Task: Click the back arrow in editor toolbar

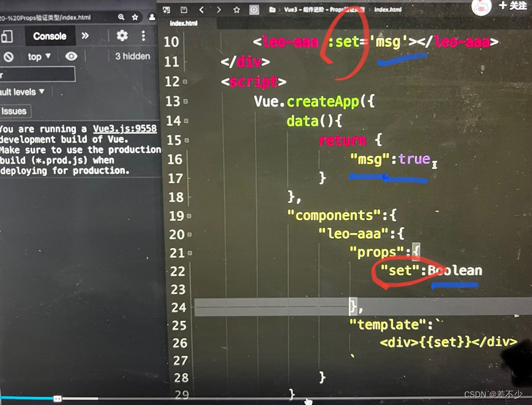Action: [202, 9]
